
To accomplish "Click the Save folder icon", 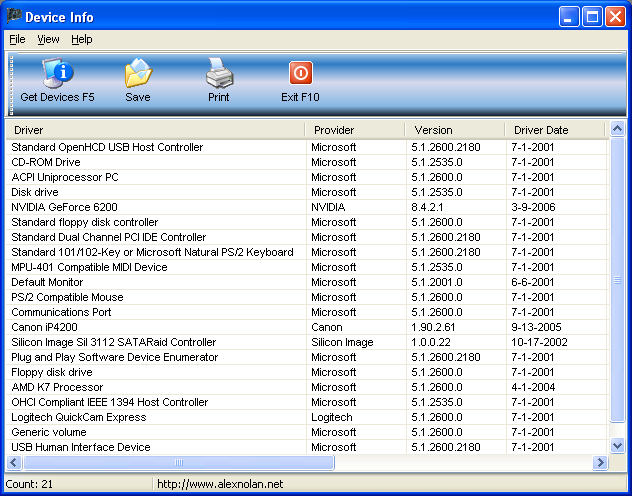I will [x=138, y=73].
